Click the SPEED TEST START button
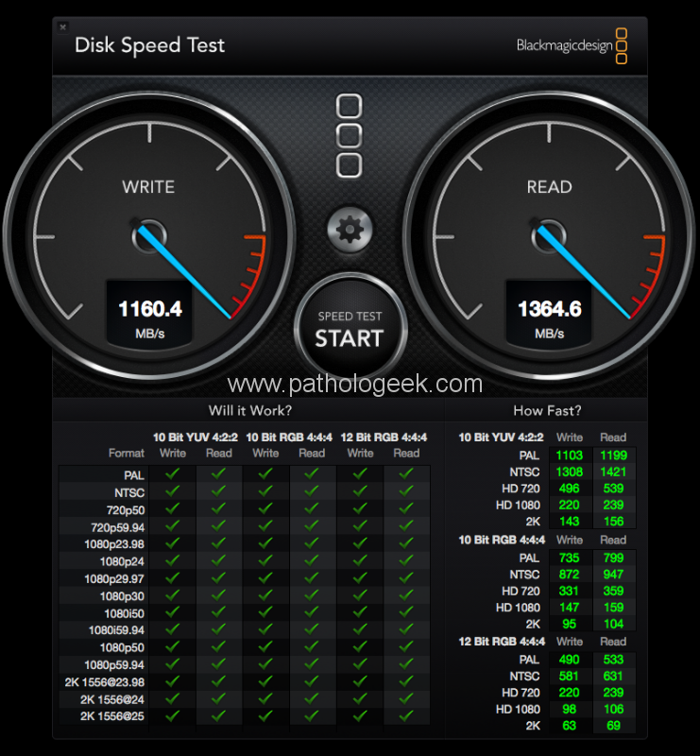The height and width of the screenshot is (756, 700). point(350,330)
